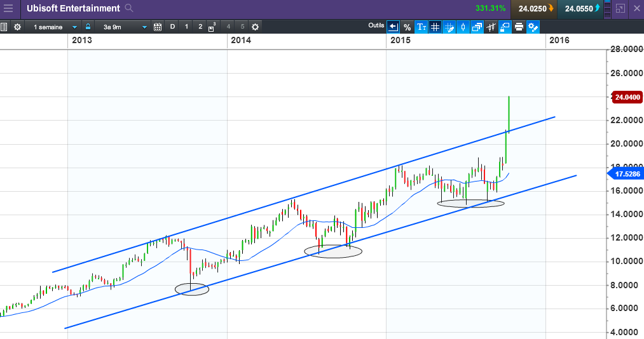Screen dimensions: 644x339
Task: Select the text annotation tool
Action: click(421, 27)
